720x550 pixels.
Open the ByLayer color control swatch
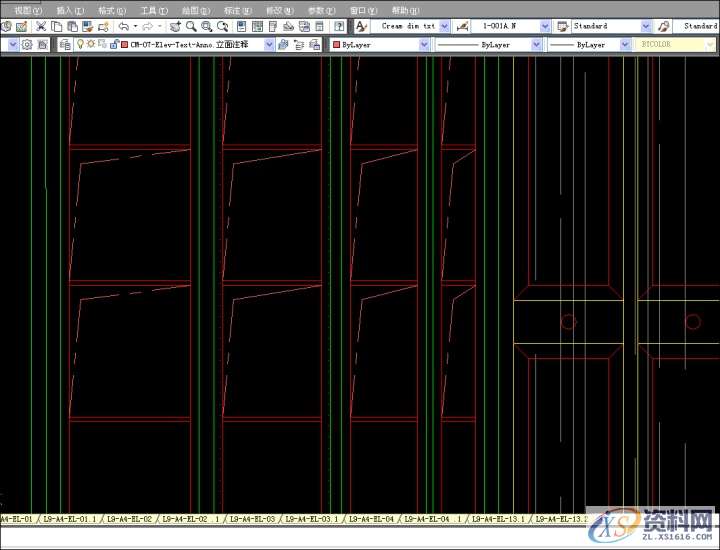click(380, 45)
